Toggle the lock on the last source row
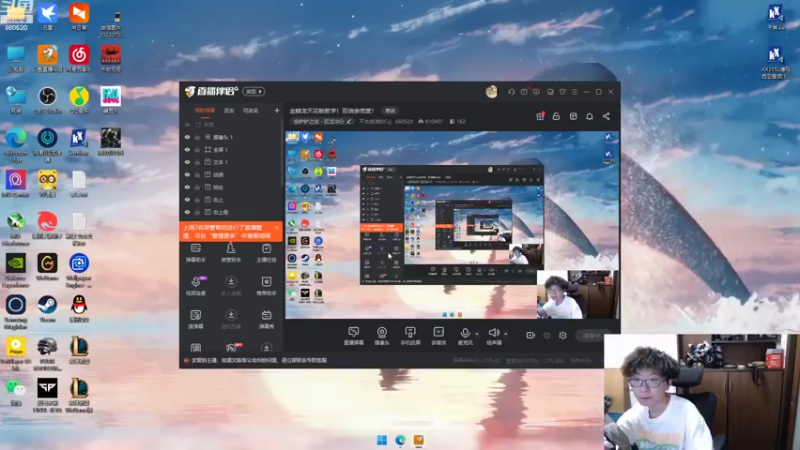This screenshot has height=450, width=800. click(x=197, y=212)
